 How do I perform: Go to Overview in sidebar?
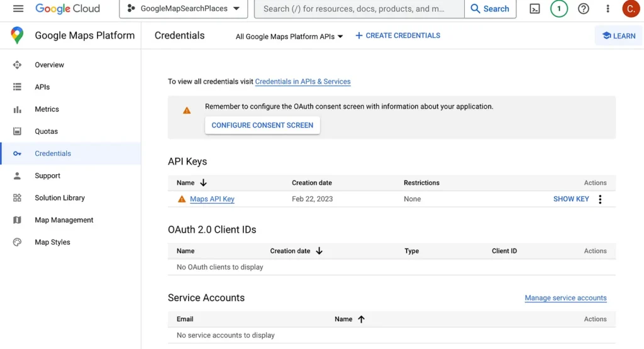[x=49, y=65]
